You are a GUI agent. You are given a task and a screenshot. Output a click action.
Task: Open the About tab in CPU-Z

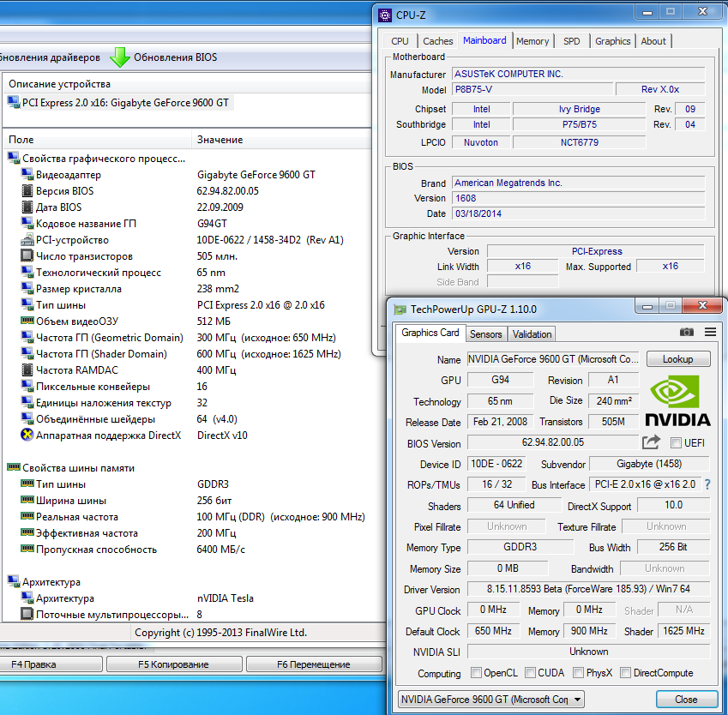653,41
